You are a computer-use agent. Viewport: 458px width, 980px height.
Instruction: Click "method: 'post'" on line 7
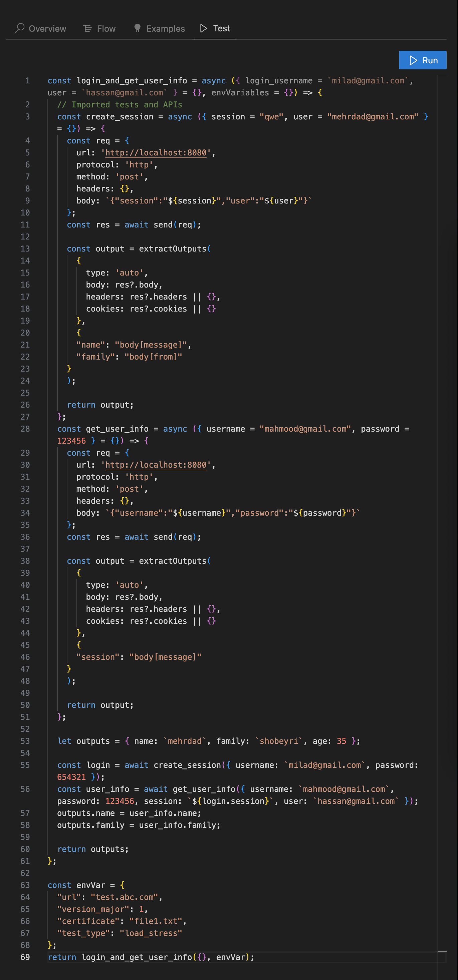click(112, 177)
